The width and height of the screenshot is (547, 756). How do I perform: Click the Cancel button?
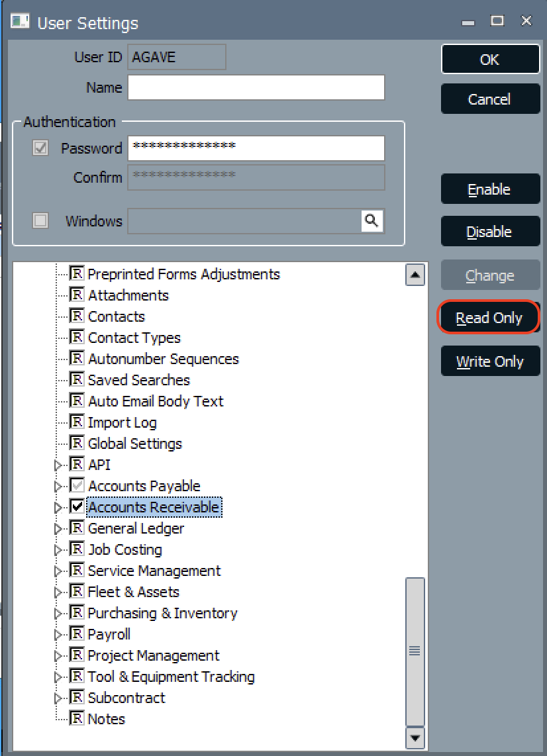pos(490,99)
